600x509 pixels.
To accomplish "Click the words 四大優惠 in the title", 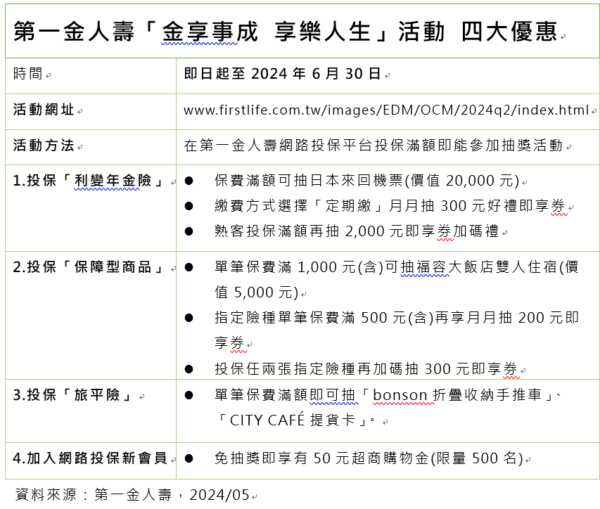I will coord(509,31).
